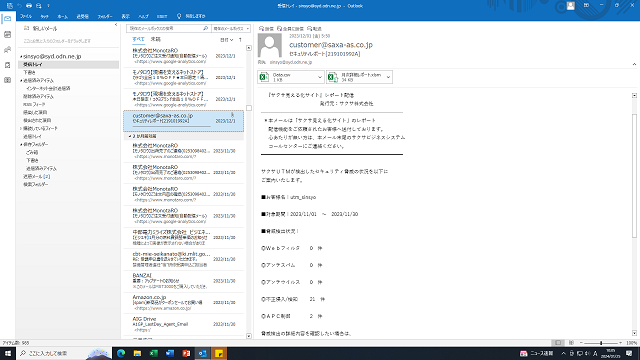
Task: Open File Explorer from the taskbar
Action: [x=137, y=353]
